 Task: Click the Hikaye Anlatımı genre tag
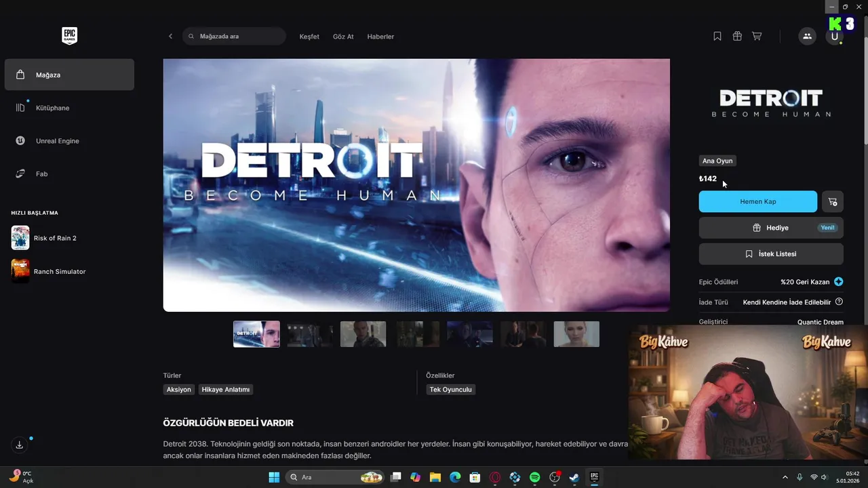226,390
